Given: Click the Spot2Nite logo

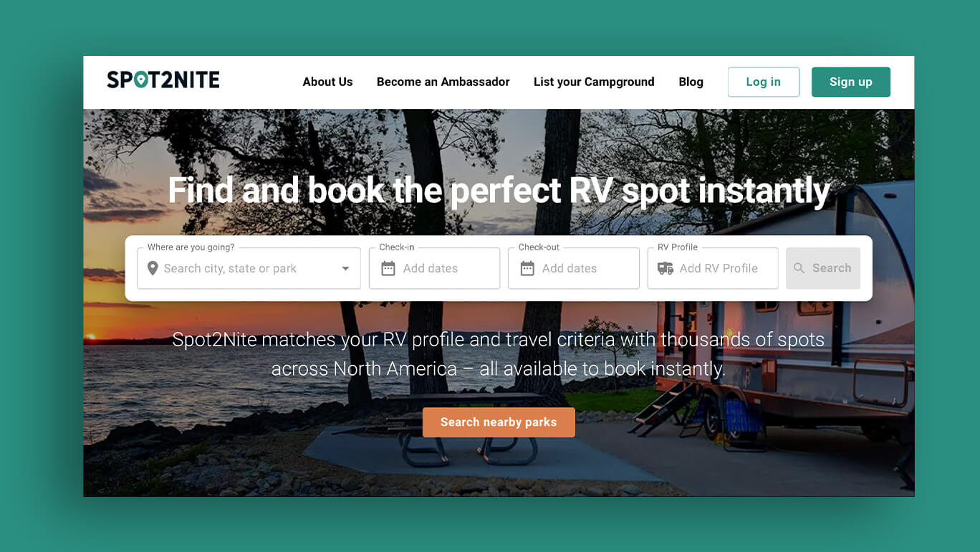Looking at the screenshot, I should (x=163, y=80).
